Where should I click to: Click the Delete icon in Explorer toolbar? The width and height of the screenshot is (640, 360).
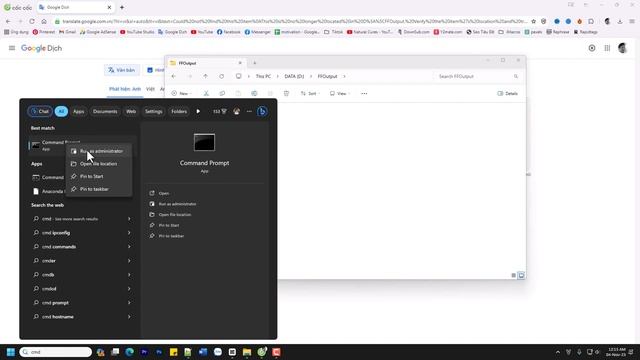(x=286, y=93)
